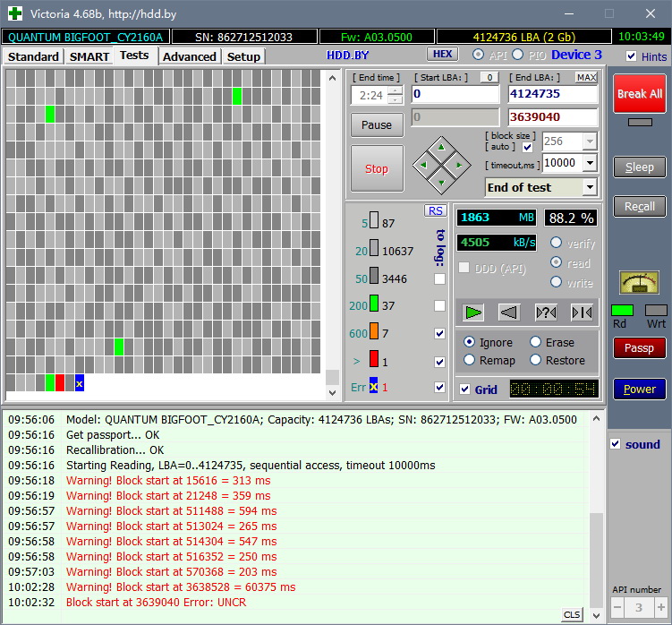This screenshot has height=625, width=672.
Task: Choose butterfly scan mode icon
Action: [x=582, y=312]
